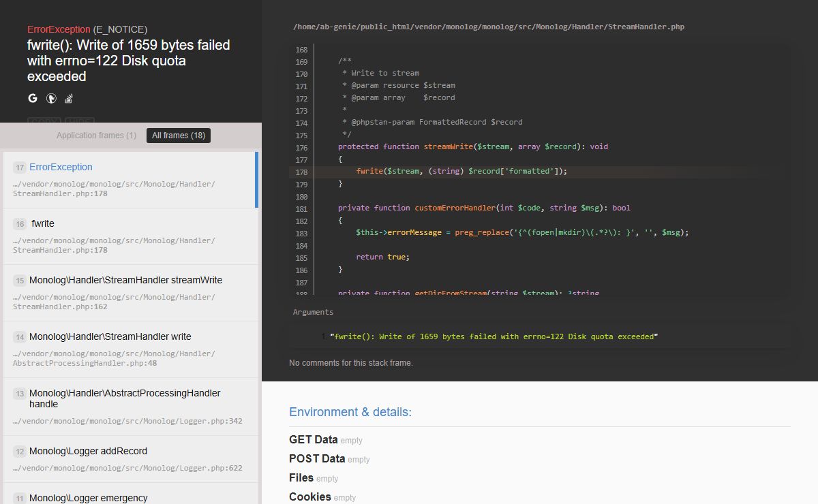This screenshot has width=818, height=504.
Task: Search the error on Stack Overflow icon
Action: click(x=69, y=98)
